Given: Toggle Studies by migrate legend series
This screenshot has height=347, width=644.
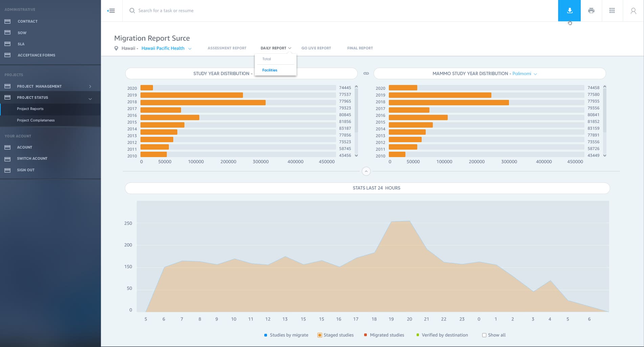Looking at the screenshot, I should click(x=266, y=335).
